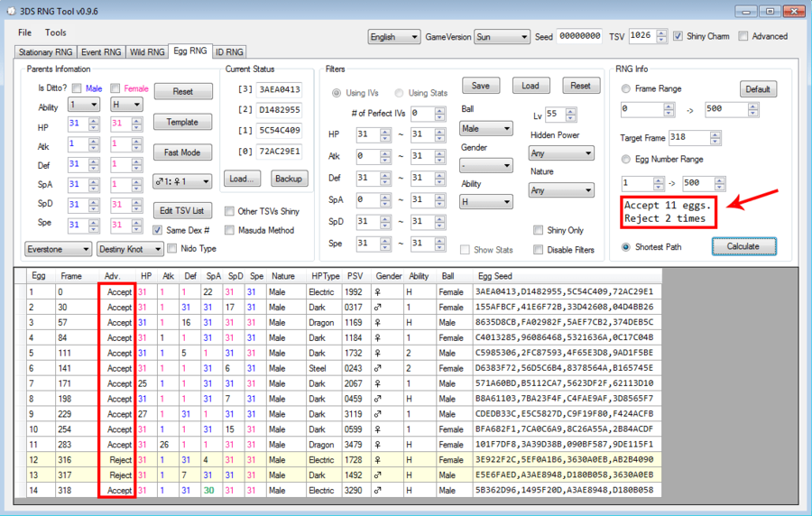The image size is (812, 516).
Task: Enable the Advanced checkbox
Action: click(743, 36)
